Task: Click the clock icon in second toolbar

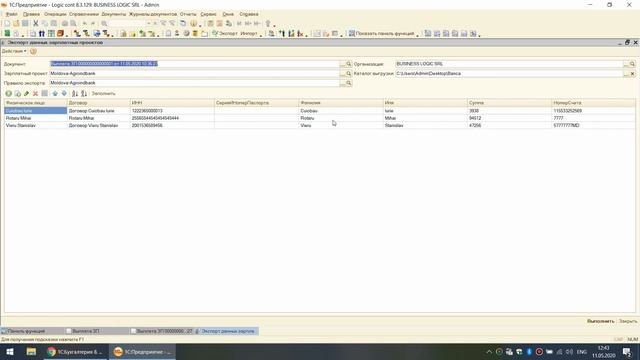Action: pos(186,33)
